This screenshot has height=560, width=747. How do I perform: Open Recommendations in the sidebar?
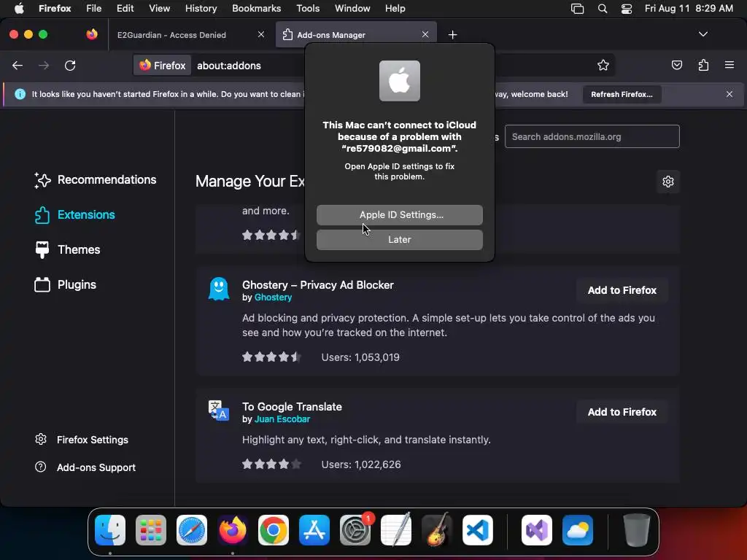[96, 179]
